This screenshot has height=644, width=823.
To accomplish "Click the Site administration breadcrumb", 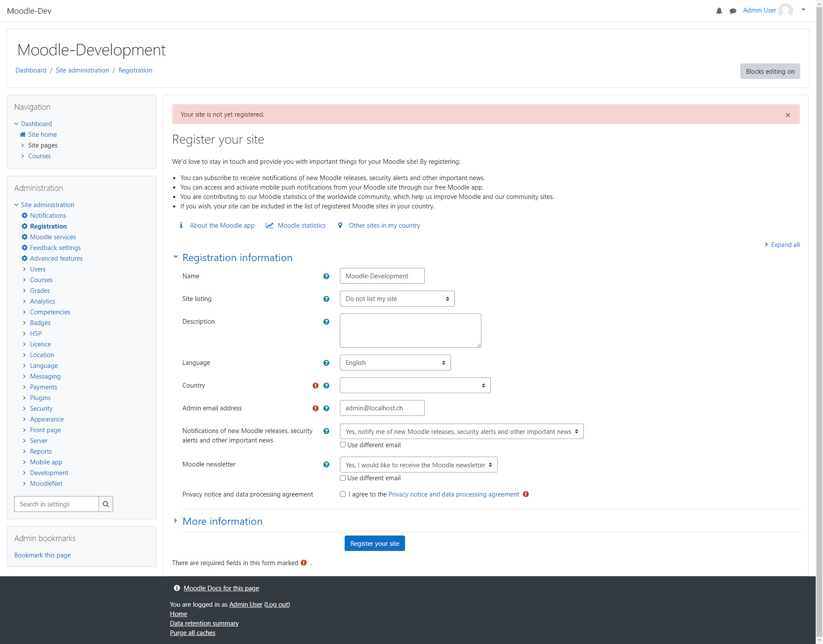I will click(82, 70).
